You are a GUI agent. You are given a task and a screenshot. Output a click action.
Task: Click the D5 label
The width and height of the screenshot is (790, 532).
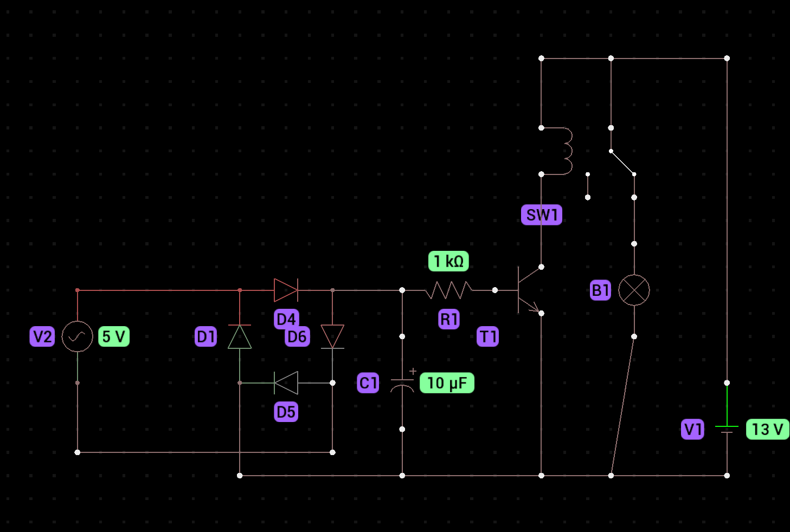coord(286,412)
